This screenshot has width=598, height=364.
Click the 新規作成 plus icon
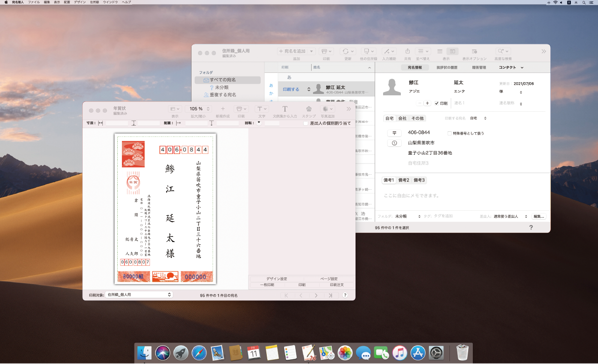223,109
